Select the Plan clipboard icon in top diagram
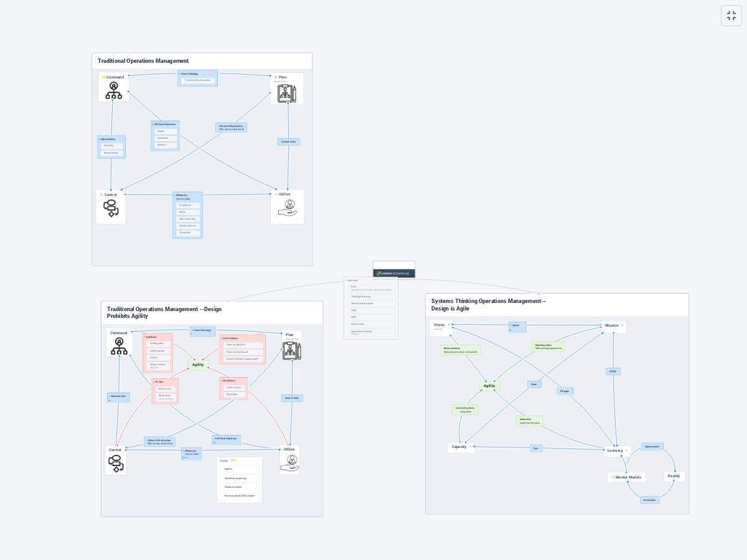Viewport: 747px width, 560px height. pyautogui.click(x=287, y=93)
